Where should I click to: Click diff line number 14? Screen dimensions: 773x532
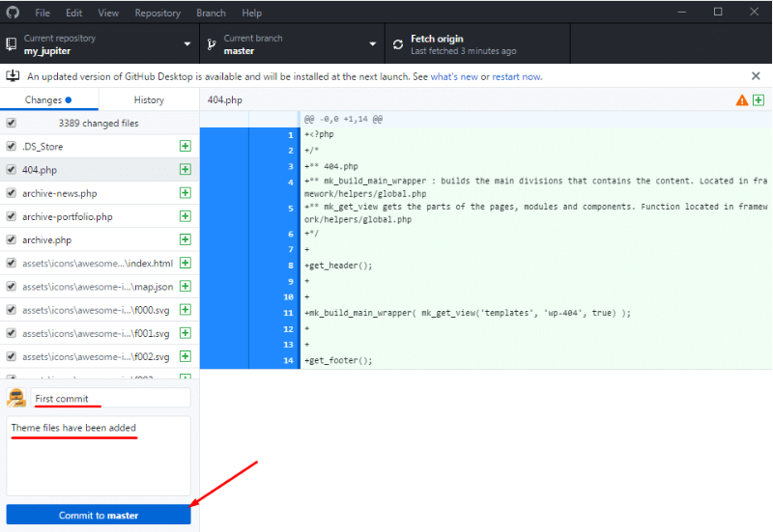tap(288, 360)
